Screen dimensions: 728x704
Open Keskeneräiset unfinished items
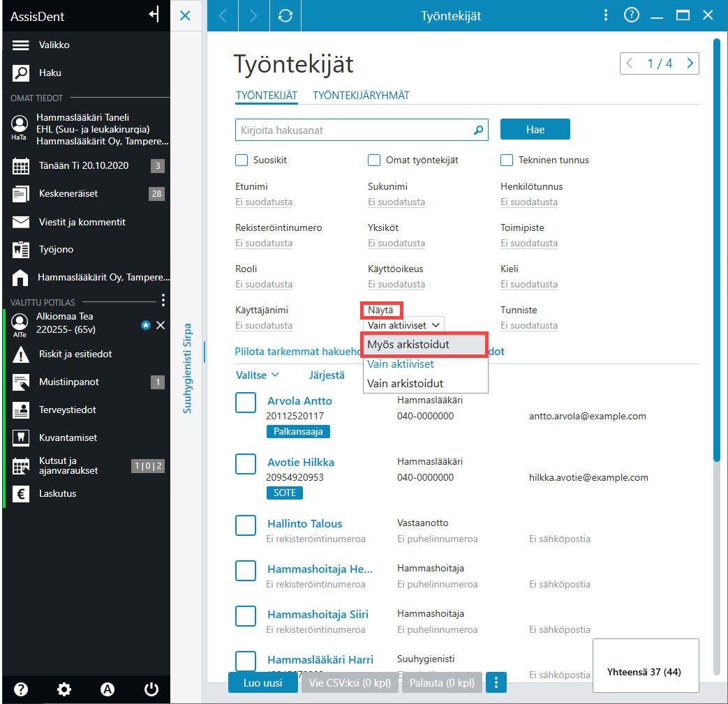(87, 193)
